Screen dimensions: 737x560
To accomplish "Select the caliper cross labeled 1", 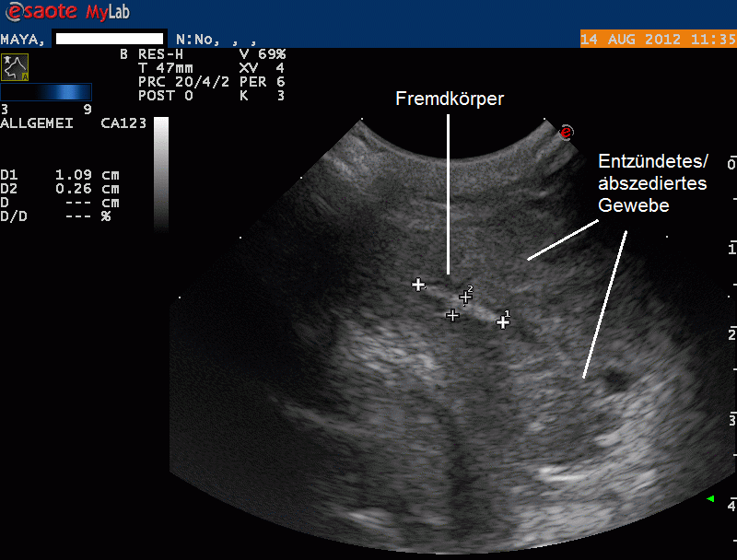I will (503, 321).
